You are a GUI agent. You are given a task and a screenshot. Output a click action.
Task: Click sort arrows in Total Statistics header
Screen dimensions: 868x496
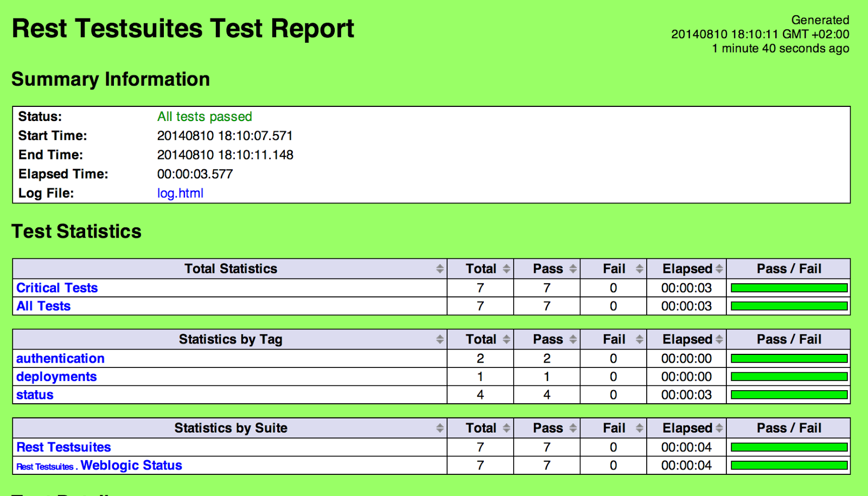(x=439, y=269)
